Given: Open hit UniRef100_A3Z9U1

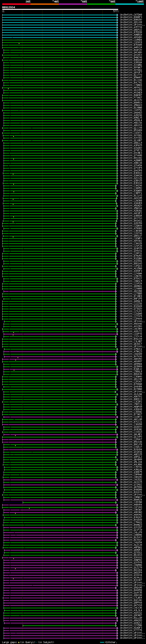Looking at the screenshot, I should coord(131,261).
